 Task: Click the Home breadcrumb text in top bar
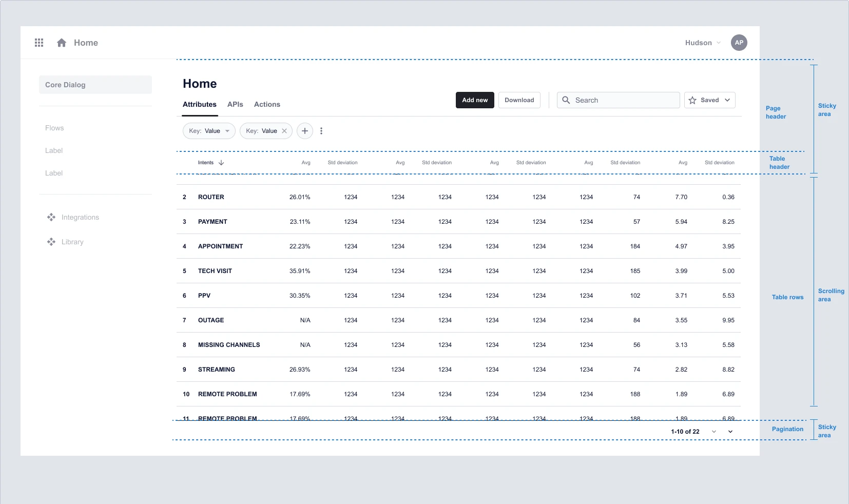(86, 43)
